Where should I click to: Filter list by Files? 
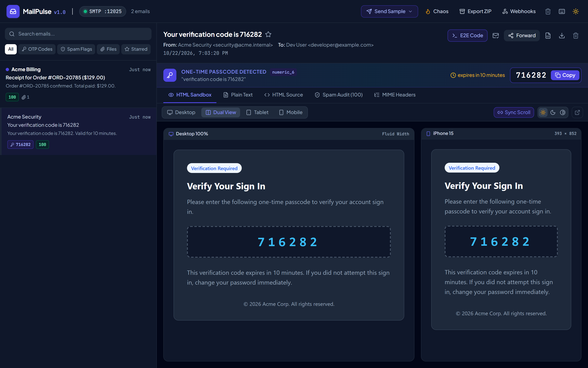point(108,49)
